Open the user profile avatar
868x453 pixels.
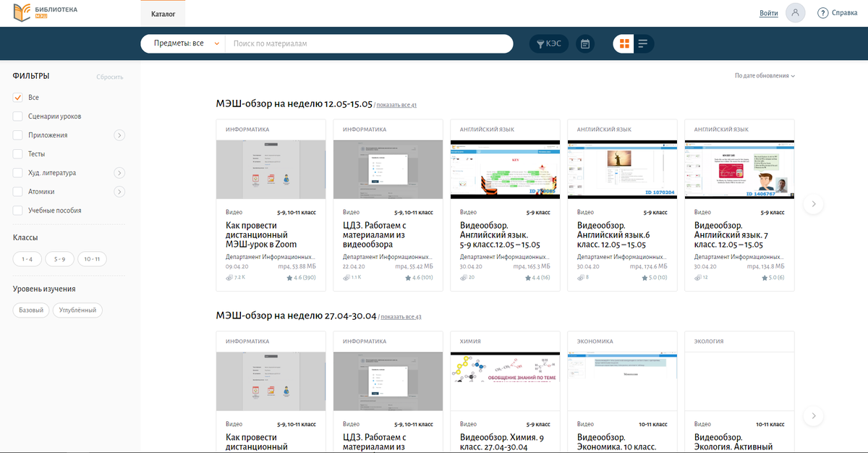[x=796, y=13]
